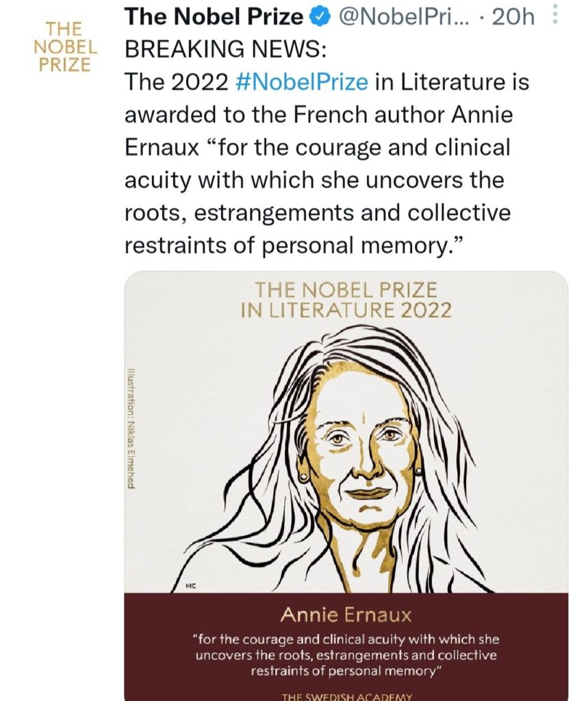Click the image heading The Nobel Prize in Literature 2022
Image resolution: width=588 pixels, height=701 pixels.
tap(346, 299)
